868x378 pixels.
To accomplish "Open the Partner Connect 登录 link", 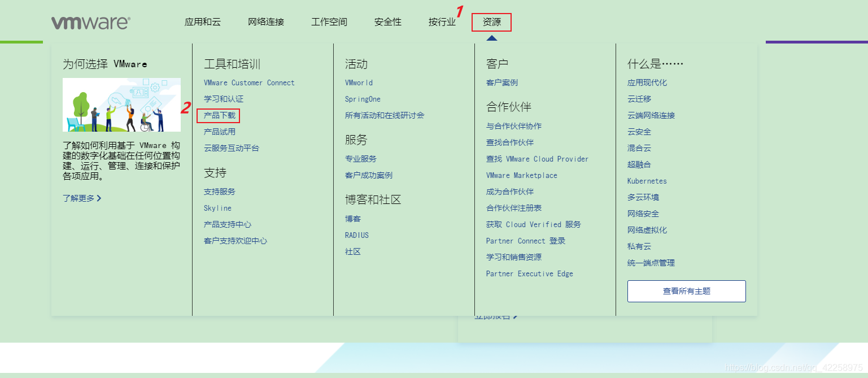I will (x=526, y=241).
